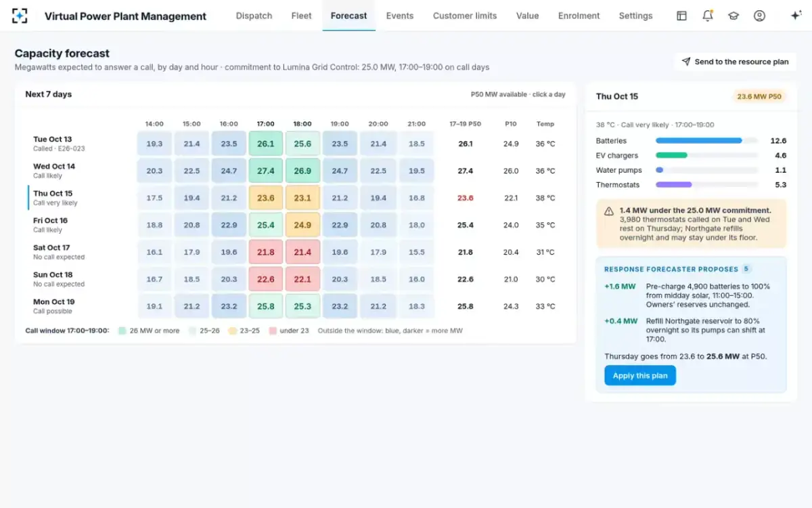Click the Temp column header
812x508 pixels.
(545, 124)
